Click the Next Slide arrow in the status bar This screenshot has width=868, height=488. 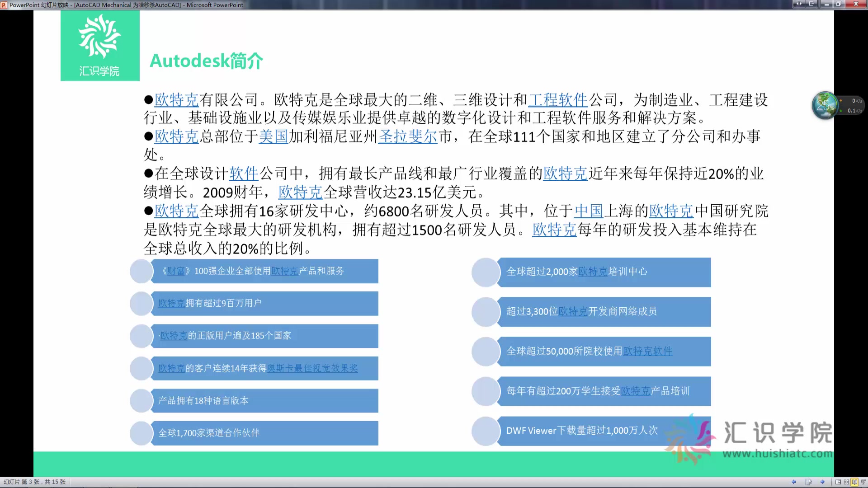pos(823,482)
